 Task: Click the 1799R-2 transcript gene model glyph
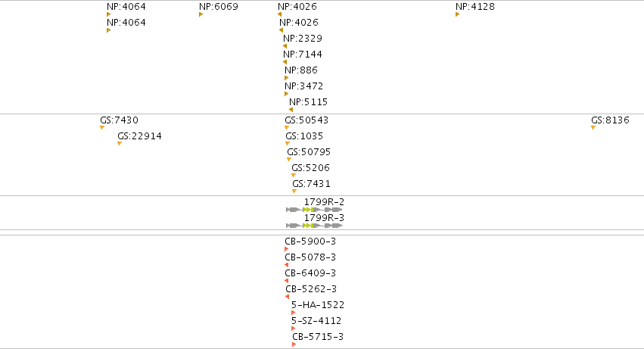coord(314,210)
